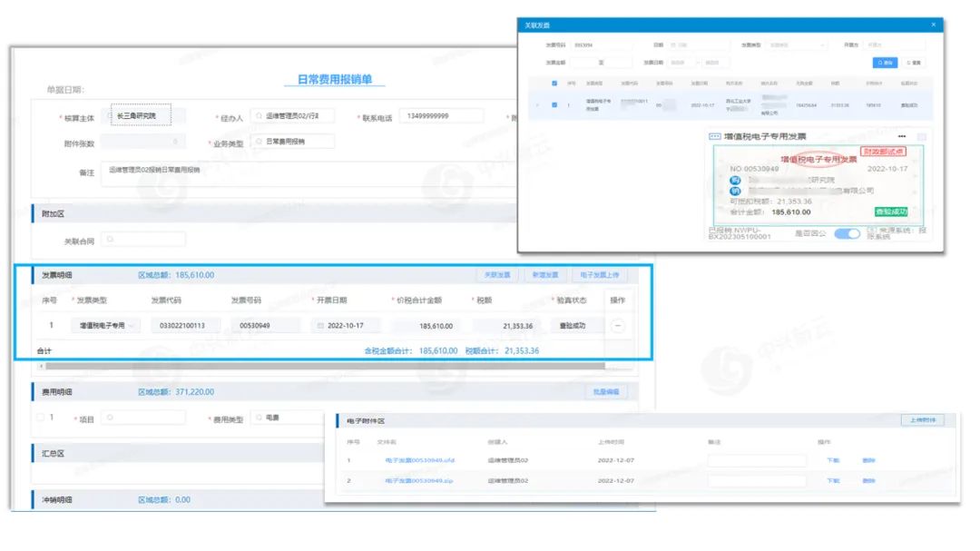Open the file link 电子发票00530949.ofd
Image resolution: width=980 pixels, height=551 pixels.
pos(420,460)
